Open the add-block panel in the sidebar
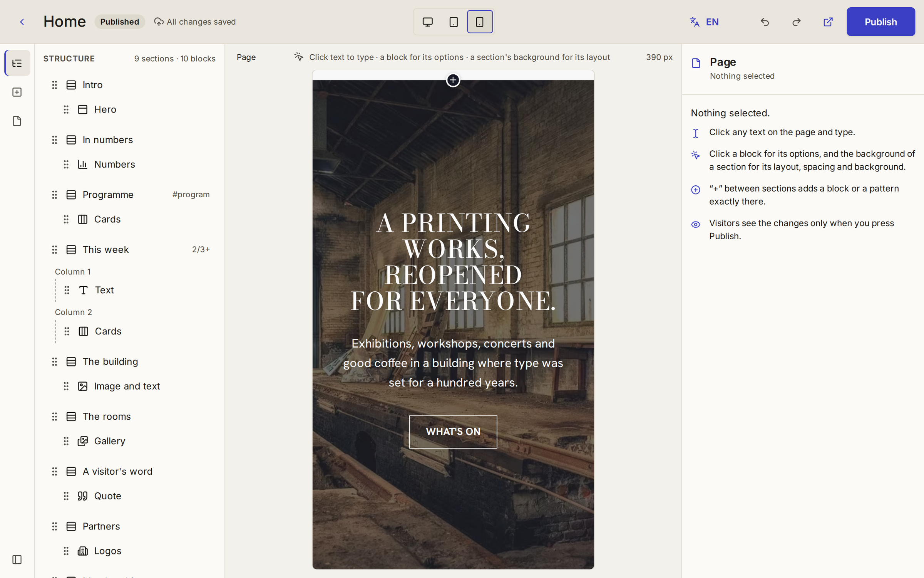 17,92
